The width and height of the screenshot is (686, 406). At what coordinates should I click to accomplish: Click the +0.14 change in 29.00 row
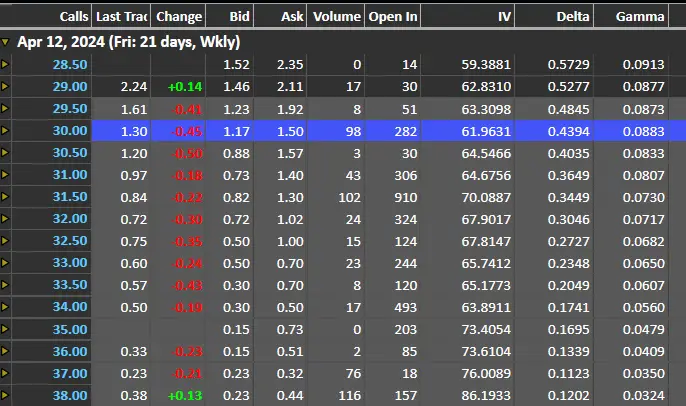pos(185,87)
